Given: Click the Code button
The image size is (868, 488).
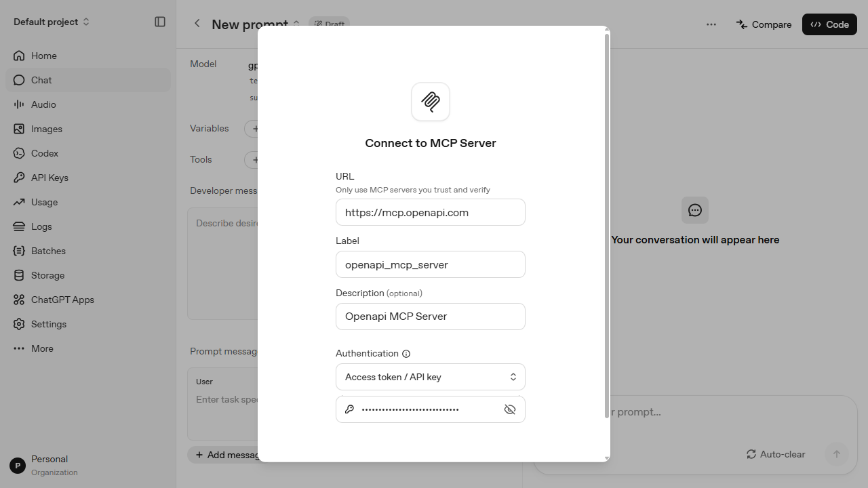Looking at the screenshot, I should 829,24.
